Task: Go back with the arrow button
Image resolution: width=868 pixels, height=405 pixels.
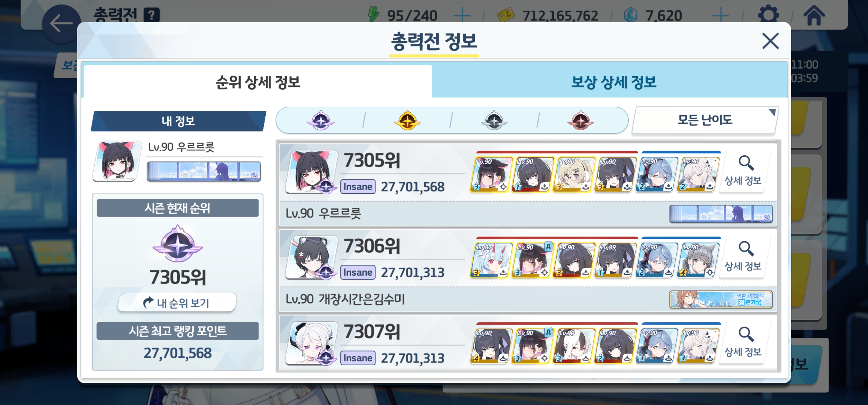Action: 61,24
